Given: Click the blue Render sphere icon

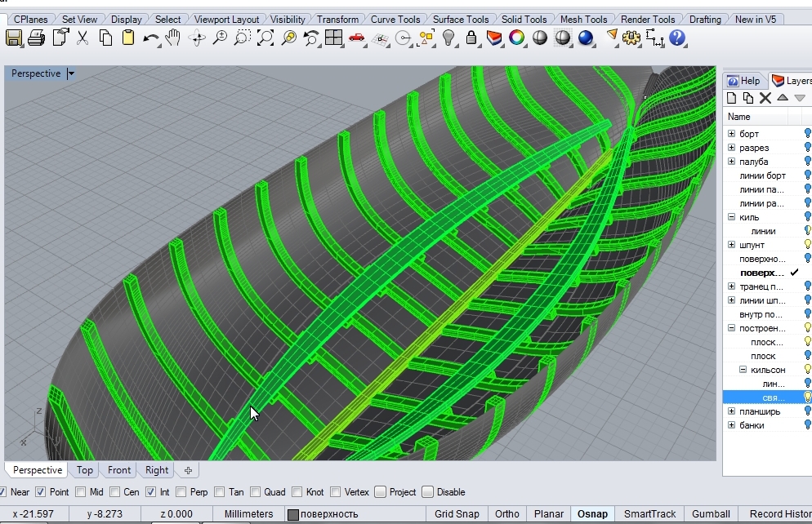Looking at the screenshot, I should (586, 38).
